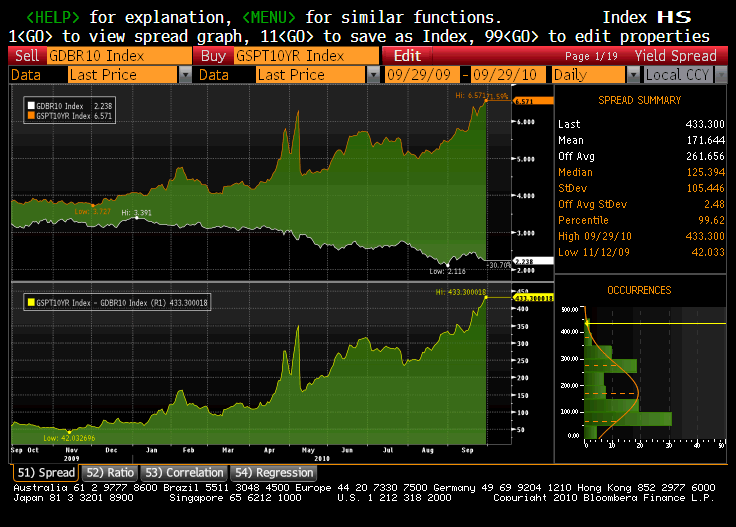Image resolution: width=736 pixels, height=527 pixels.
Task: Open the Sell side Last Price dropdown
Action: (x=185, y=75)
